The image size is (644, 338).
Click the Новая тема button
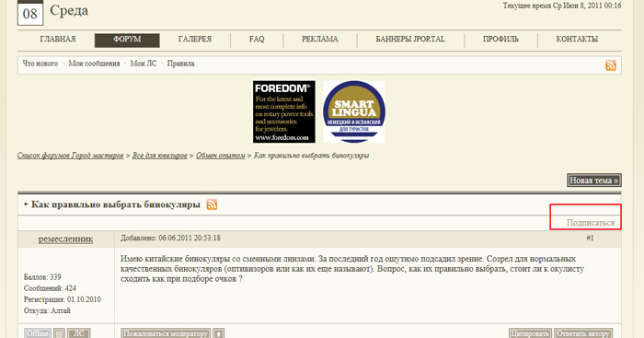[594, 181]
